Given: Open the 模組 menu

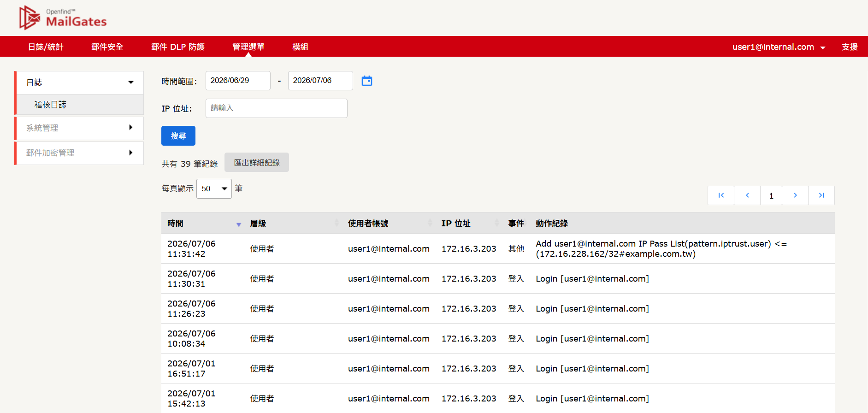Looking at the screenshot, I should (301, 47).
